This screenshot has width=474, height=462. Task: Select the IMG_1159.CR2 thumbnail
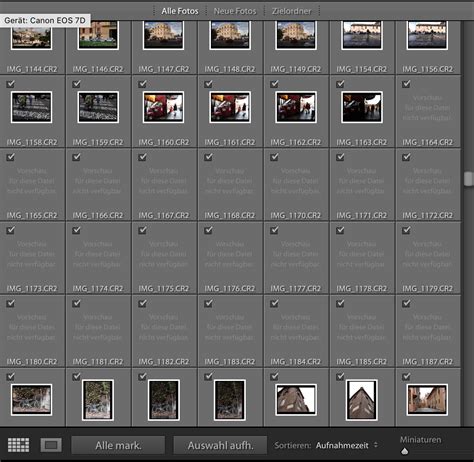[98, 107]
